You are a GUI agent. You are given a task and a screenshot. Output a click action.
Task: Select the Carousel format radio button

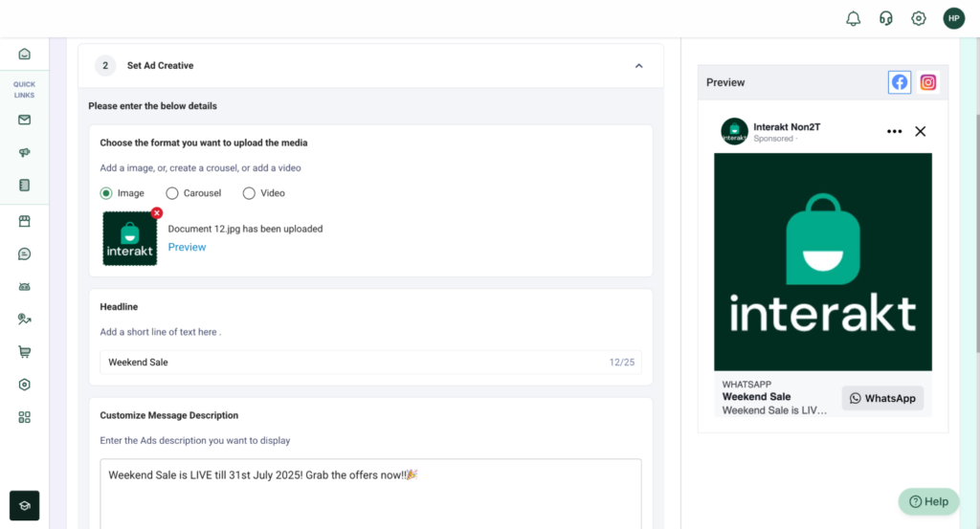point(172,193)
